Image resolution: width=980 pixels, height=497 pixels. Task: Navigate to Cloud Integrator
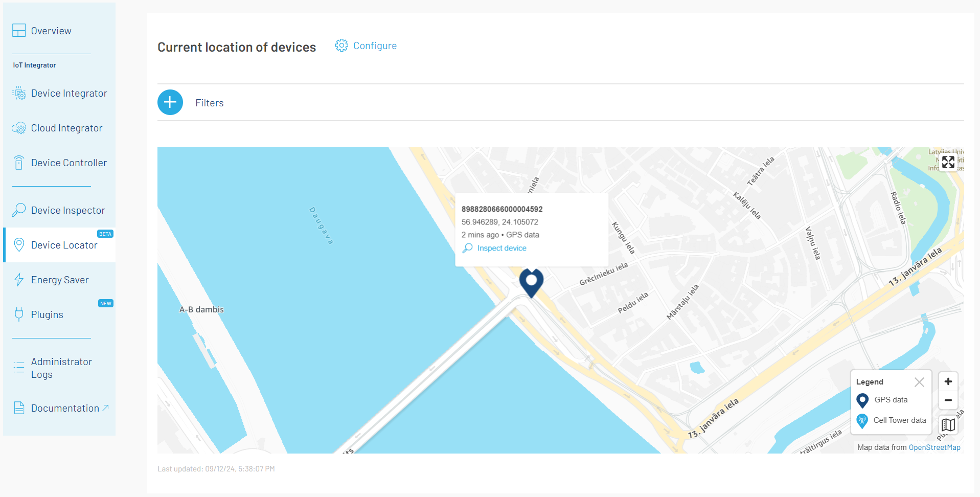66,128
